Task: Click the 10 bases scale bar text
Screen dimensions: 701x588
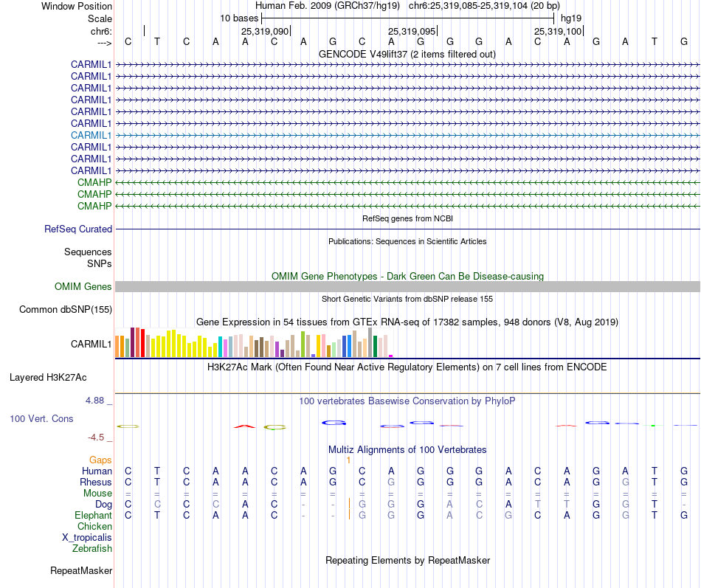Action: pyautogui.click(x=239, y=18)
